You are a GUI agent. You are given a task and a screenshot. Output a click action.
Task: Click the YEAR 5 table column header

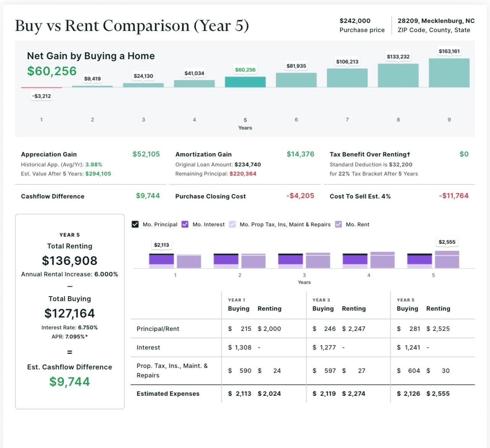[x=406, y=300]
